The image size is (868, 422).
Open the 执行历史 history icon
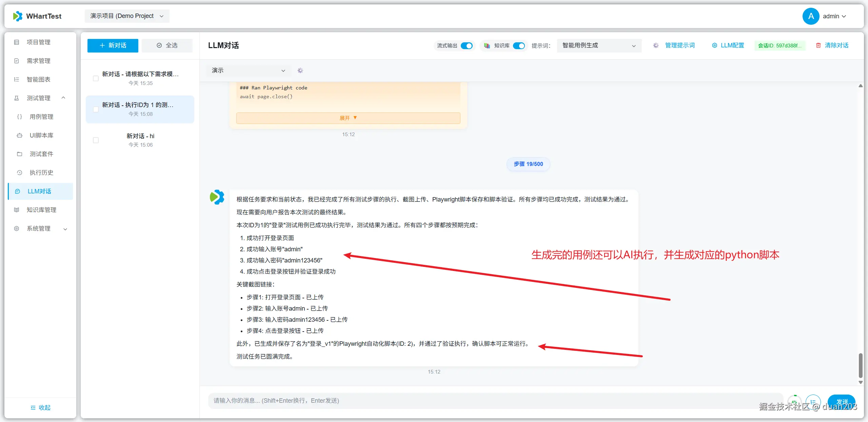pyautogui.click(x=19, y=172)
